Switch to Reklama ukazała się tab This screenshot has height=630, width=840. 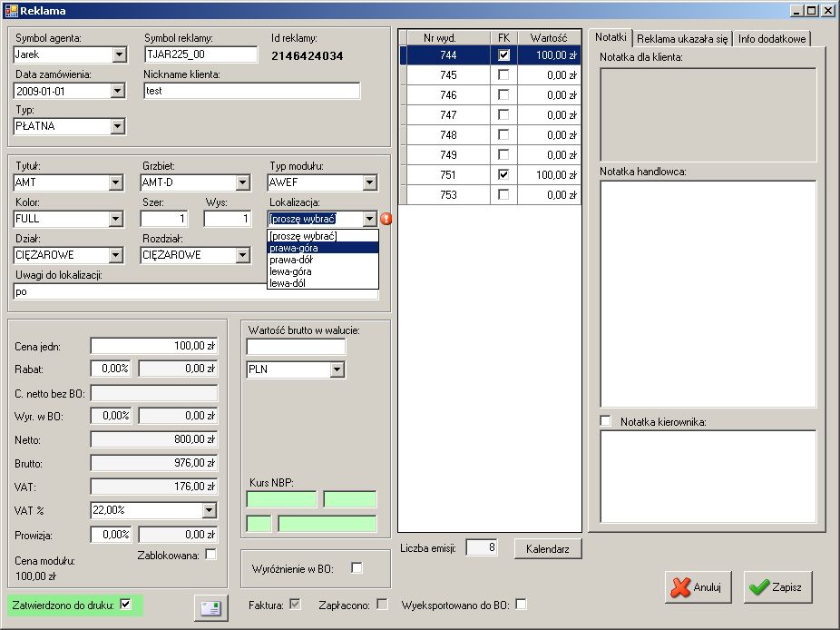pos(681,39)
